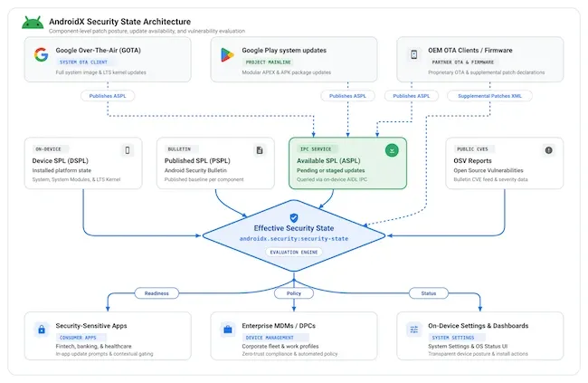Click the Google Over-The-Air (GOTA) heading

click(99, 50)
